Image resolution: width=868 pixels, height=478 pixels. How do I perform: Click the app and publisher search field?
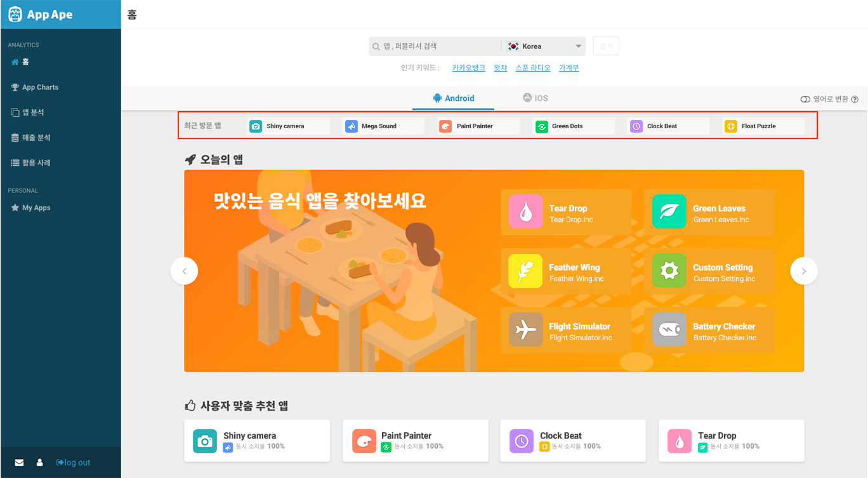coord(435,46)
